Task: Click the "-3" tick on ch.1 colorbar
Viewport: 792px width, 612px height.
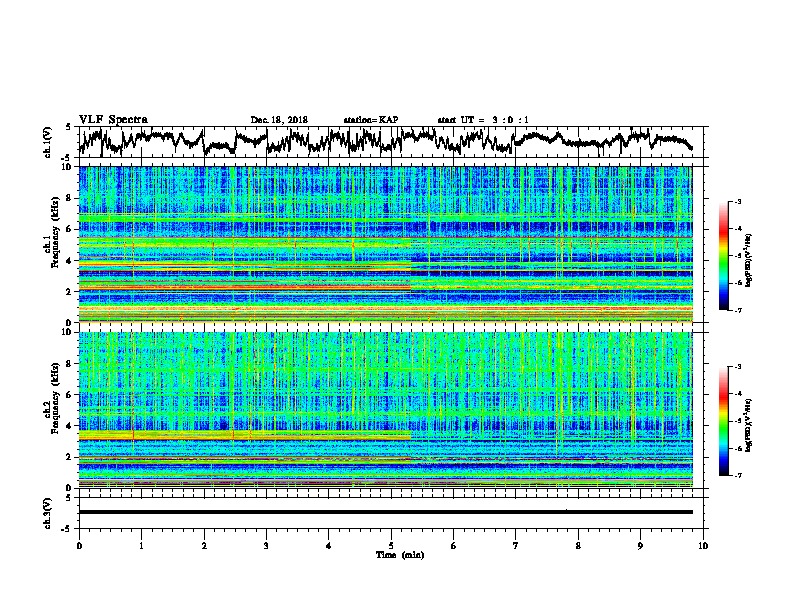Action: tap(737, 201)
